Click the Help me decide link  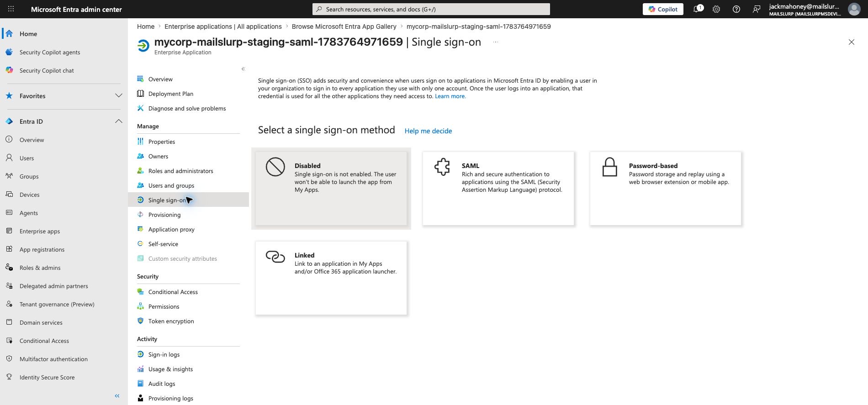pyautogui.click(x=428, y=131)
